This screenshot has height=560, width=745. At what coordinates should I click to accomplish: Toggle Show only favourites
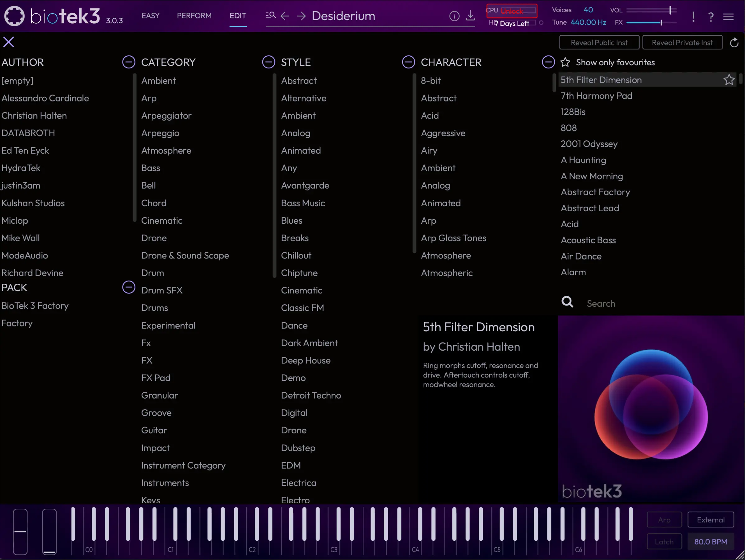(x=565, y=62)
